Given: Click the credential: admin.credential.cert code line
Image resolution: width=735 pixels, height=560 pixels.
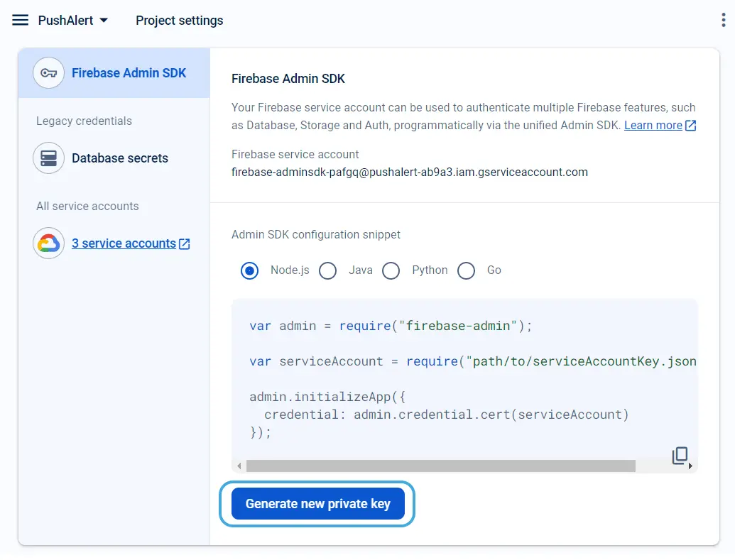Looking at the screenshot, I should [446, 414].
